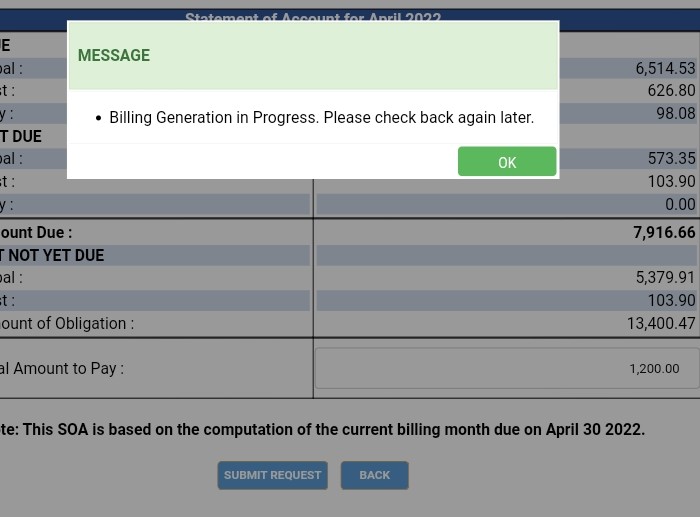Dismiss the message with the OK button

(507, 161)
